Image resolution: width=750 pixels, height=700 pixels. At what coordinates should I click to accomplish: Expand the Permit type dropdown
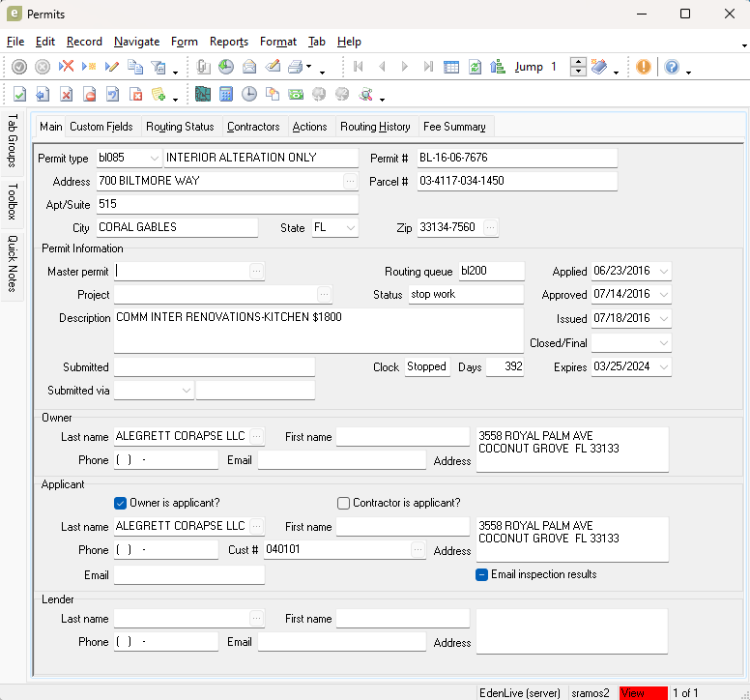(x=155, y=158)
